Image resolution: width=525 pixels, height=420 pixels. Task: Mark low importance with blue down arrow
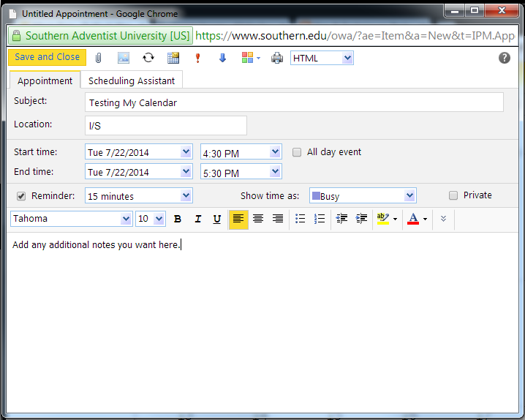(222, 58)
